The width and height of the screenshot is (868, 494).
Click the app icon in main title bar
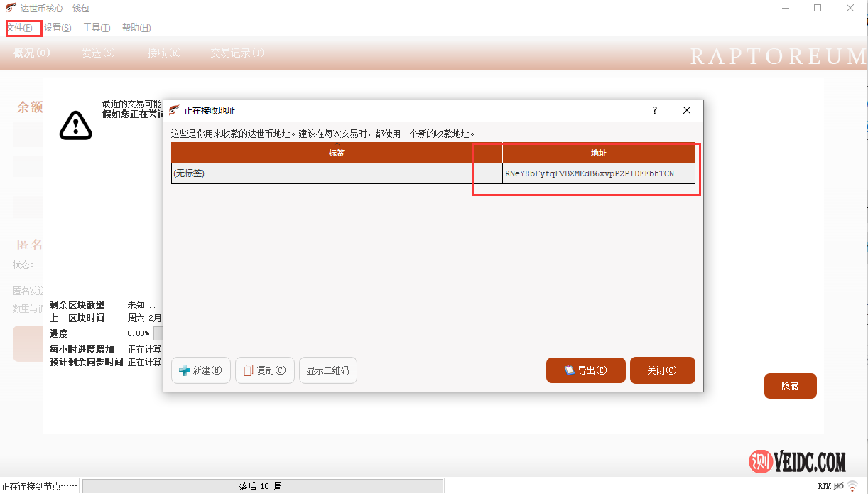[x=11, y=8]
